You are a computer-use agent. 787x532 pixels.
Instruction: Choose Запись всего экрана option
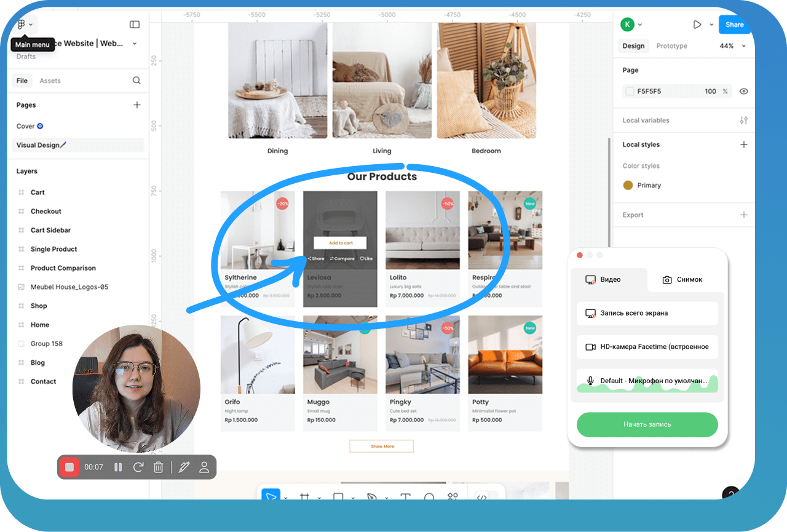click(x=647, y=313)
